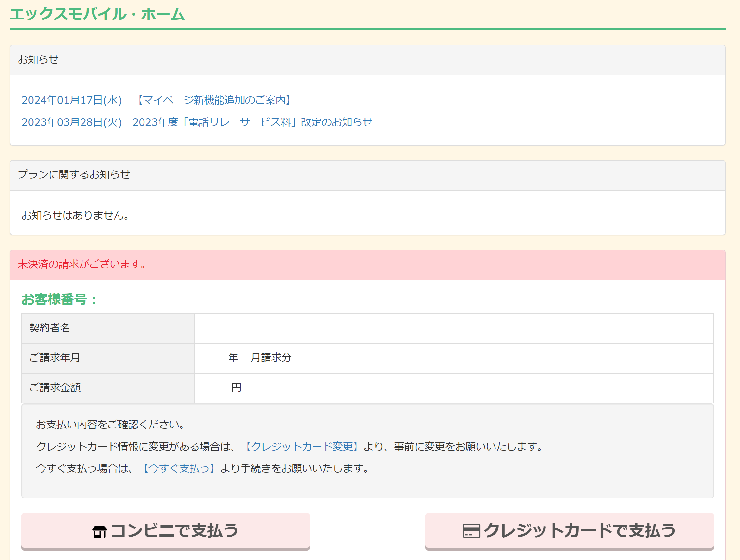740x560 pixels.
Task: Click the ご請求年月 table label
Action: pyautogui.click(x=55, y=358)
